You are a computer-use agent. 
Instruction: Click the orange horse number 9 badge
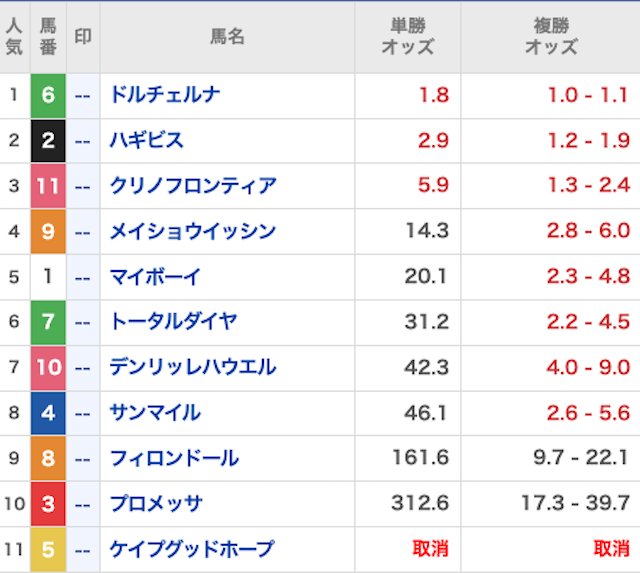pos(48,232)
